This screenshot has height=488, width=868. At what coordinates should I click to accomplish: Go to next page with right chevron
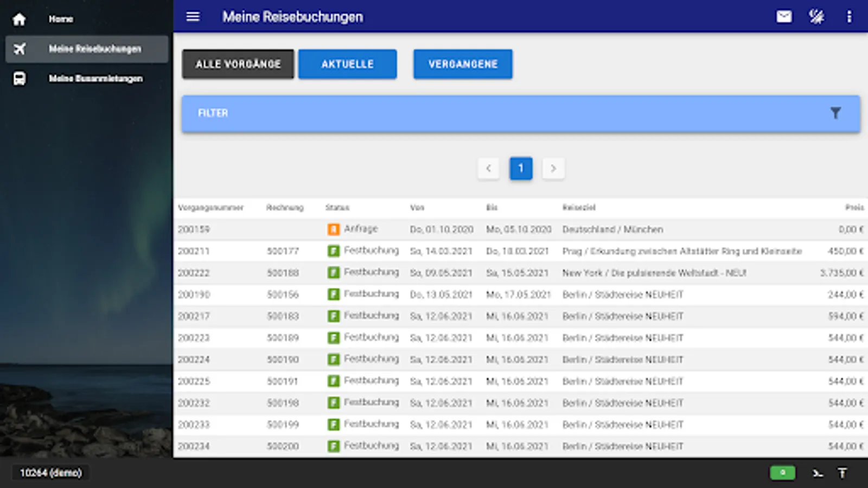click(553, 168)
